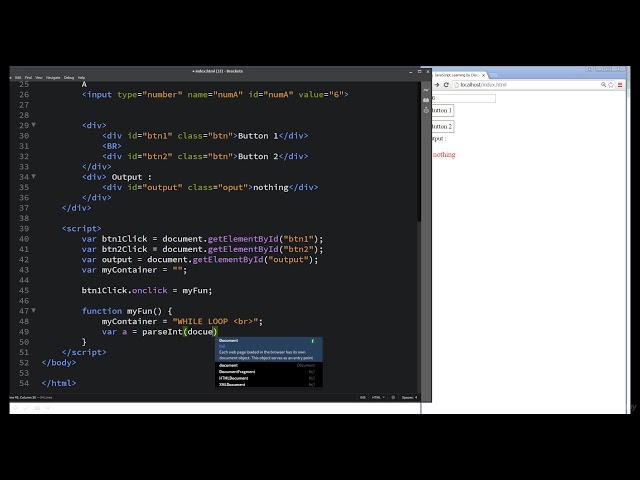Click the Live Preview lightning icon in Brackets
The width and height of the screenshot is (640, 480).
pos(426,90)
